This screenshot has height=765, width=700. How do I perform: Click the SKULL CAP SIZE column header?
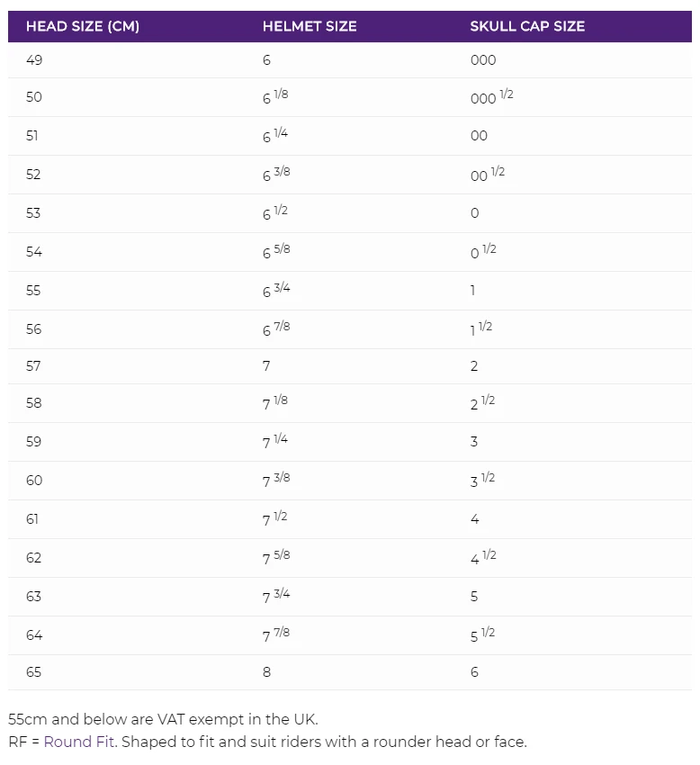(527, 26)
